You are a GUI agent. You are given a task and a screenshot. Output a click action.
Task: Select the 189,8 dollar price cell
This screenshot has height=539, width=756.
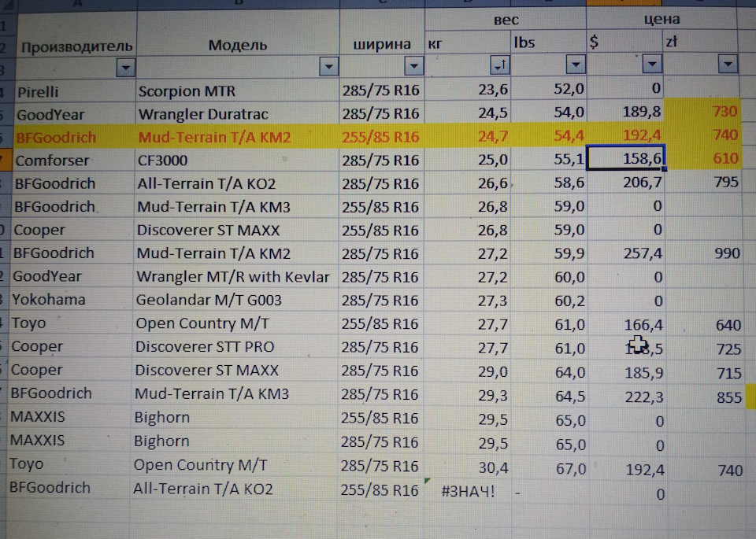(625, 112)
